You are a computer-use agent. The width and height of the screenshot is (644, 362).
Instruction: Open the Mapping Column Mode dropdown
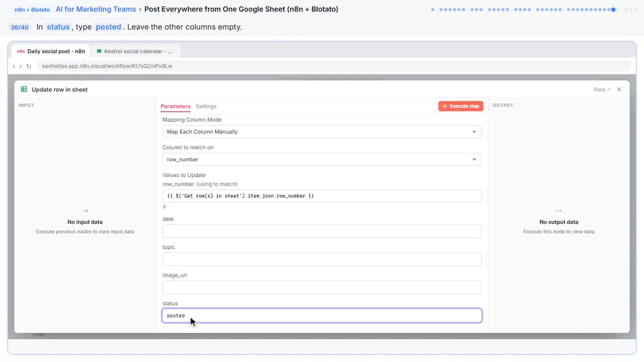[x=321, y=132]
